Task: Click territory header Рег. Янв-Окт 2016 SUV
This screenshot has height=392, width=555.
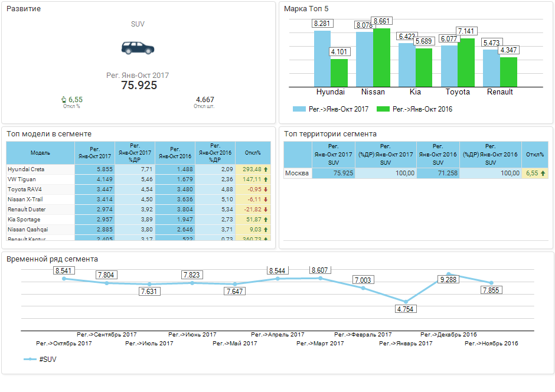Action: tap(438, 155)
